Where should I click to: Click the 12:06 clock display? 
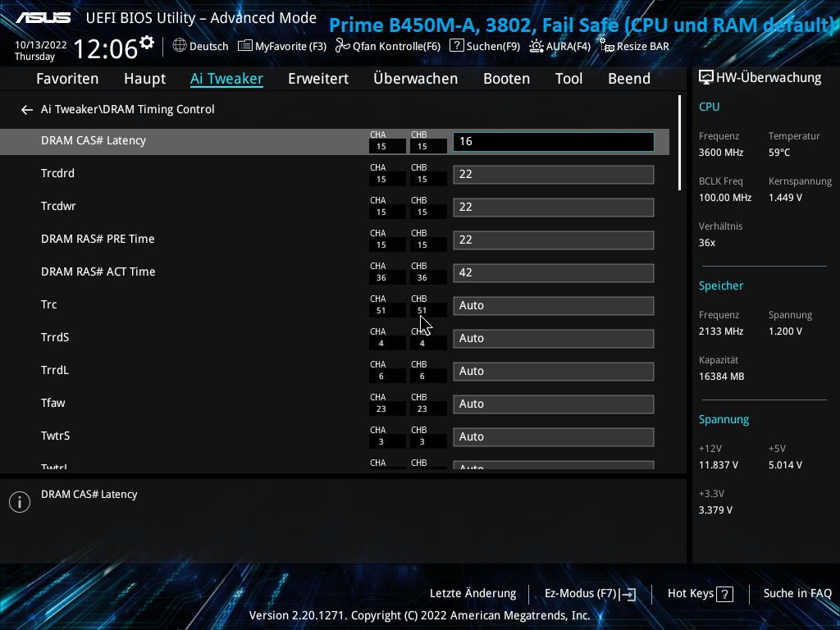(x=106, y=49)
